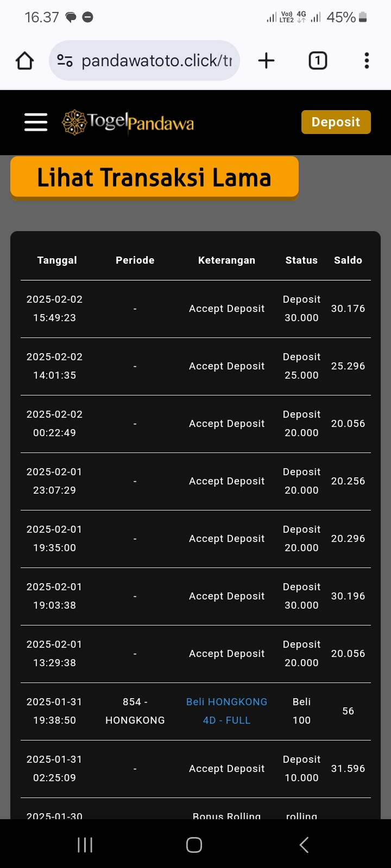
Task: Select the Saldo column header
Action: [x=348, y=260]
